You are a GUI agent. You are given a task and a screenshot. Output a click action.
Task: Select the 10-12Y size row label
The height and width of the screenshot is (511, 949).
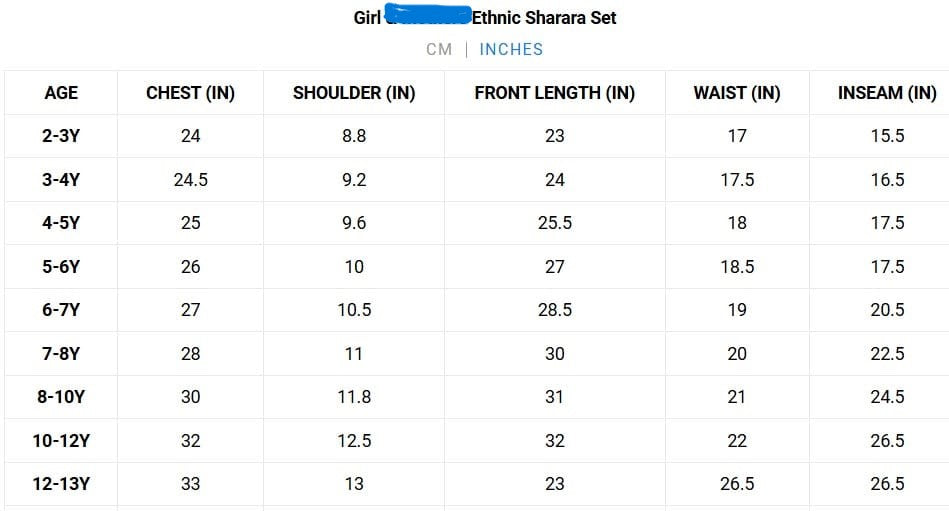point(61,441)
